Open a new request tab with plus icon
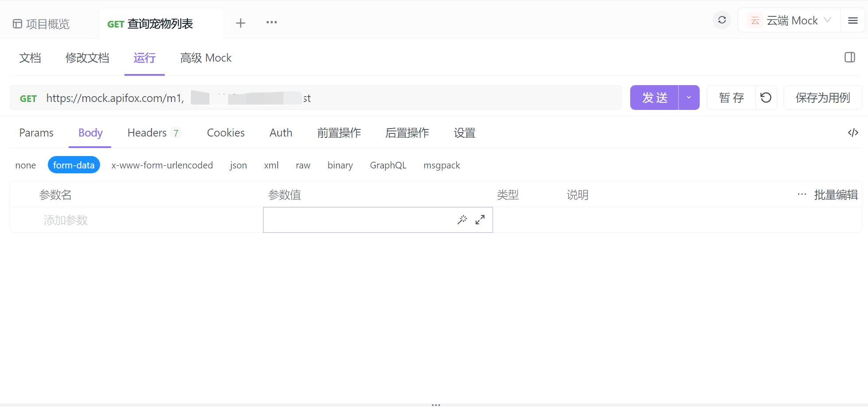Viewport: 868px width, 410px height. click(x=240, y=23)
